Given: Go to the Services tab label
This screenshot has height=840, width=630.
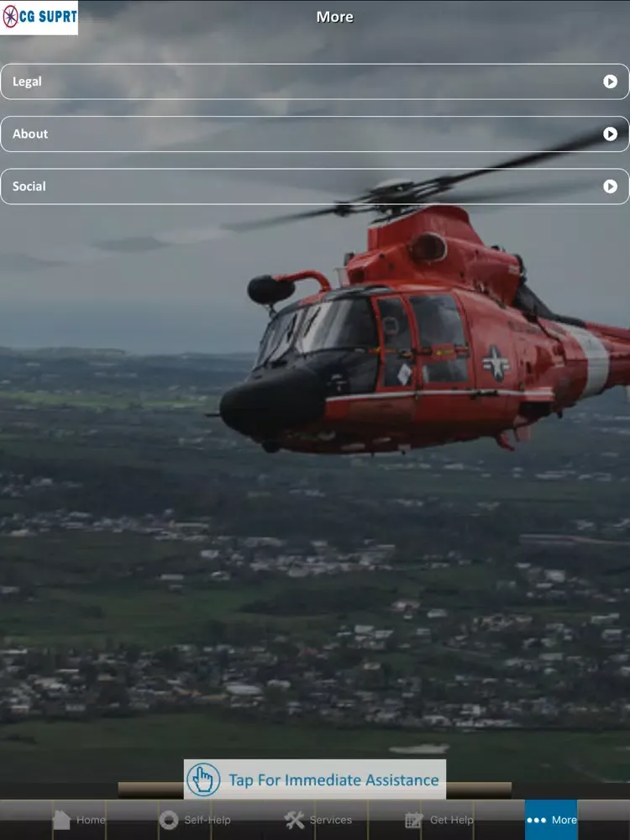Looking at the screenshot, I should (x=331, y=820).
